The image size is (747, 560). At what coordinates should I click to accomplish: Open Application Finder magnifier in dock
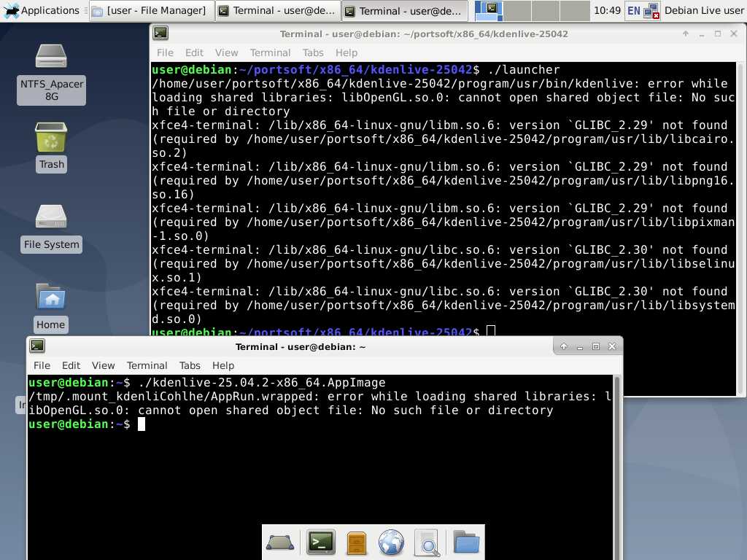pyautogui.click(x=427, y=542)
